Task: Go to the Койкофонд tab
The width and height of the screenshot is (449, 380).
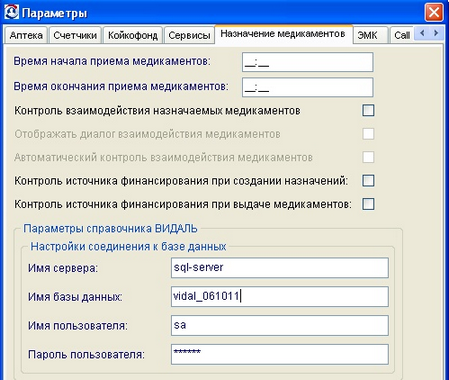Action: pyautogui.click(x=133, y=35)
